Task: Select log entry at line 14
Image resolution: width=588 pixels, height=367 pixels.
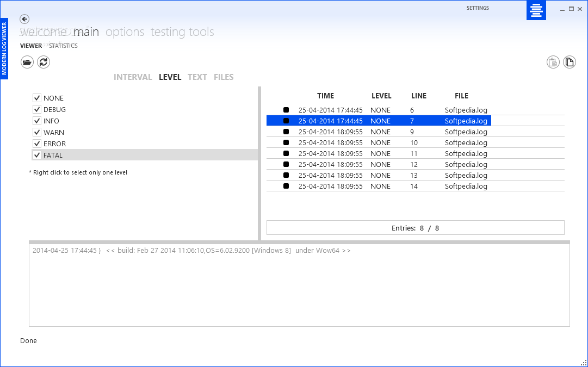Action: click(416, 186)
